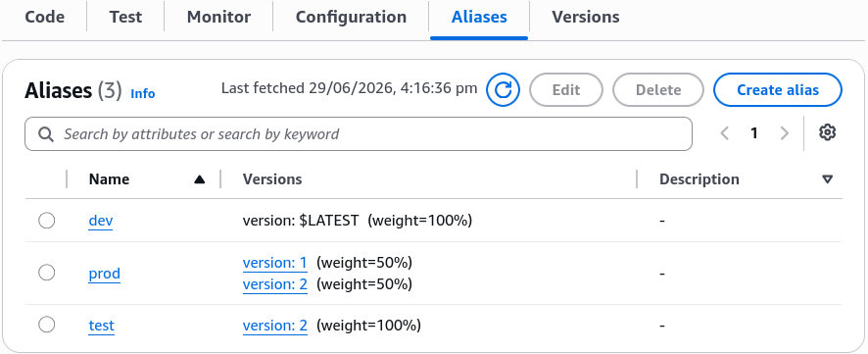
Task: Open the Configuration tab
Action: pos(351,18)
